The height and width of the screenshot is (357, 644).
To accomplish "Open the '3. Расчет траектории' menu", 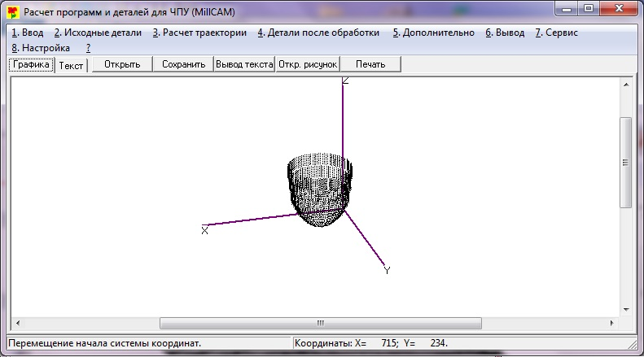I will coord(199,33).
